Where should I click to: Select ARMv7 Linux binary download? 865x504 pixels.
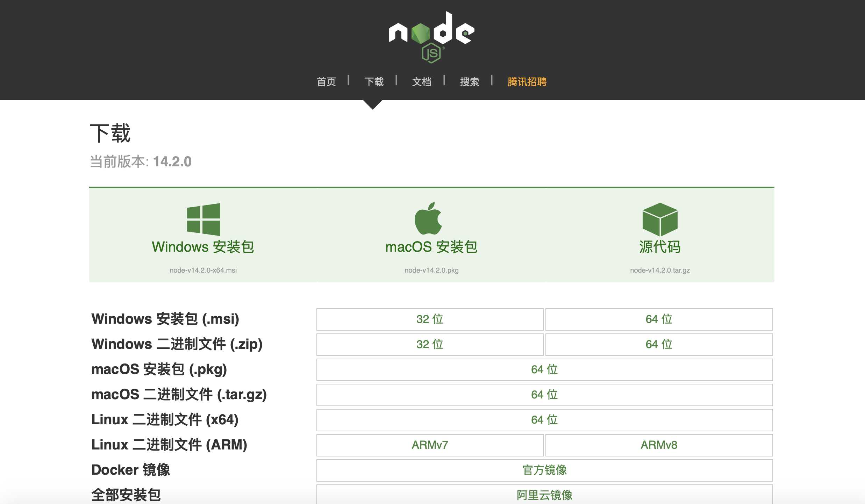pyautogui.click(x=430, y=445)
